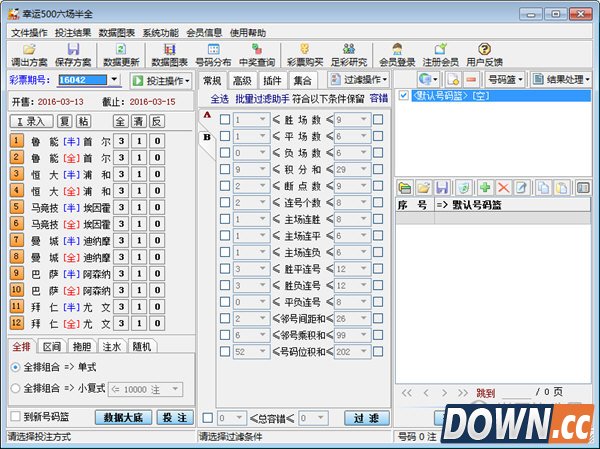The height and width of the screenshot is (449, 600).
Task: Open the 投注操作 dropdown button
Action: tap(161, 81)
